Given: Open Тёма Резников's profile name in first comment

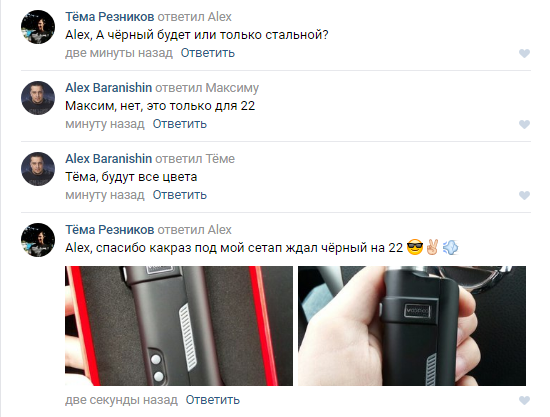Looking at the screenshot, I should [109, 16].
